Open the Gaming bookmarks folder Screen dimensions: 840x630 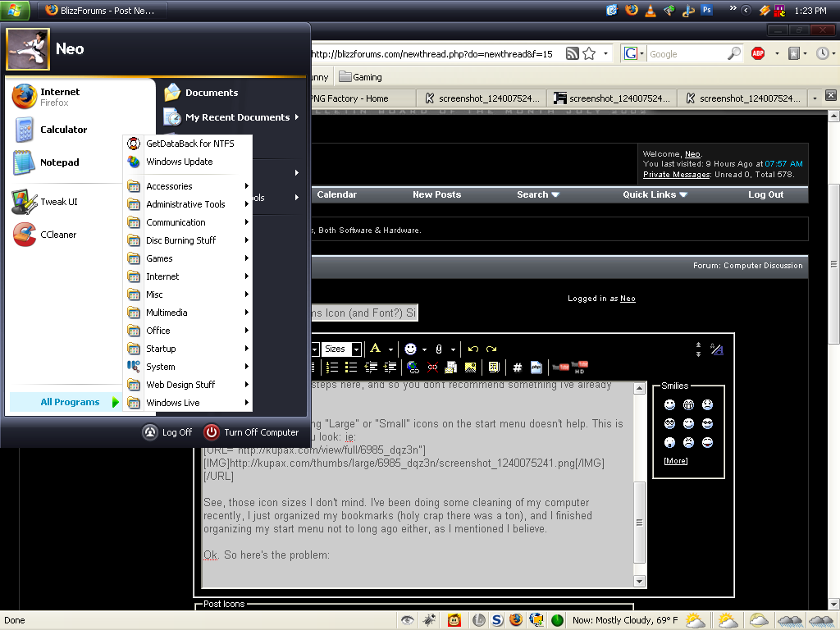(x=361, y=77)
